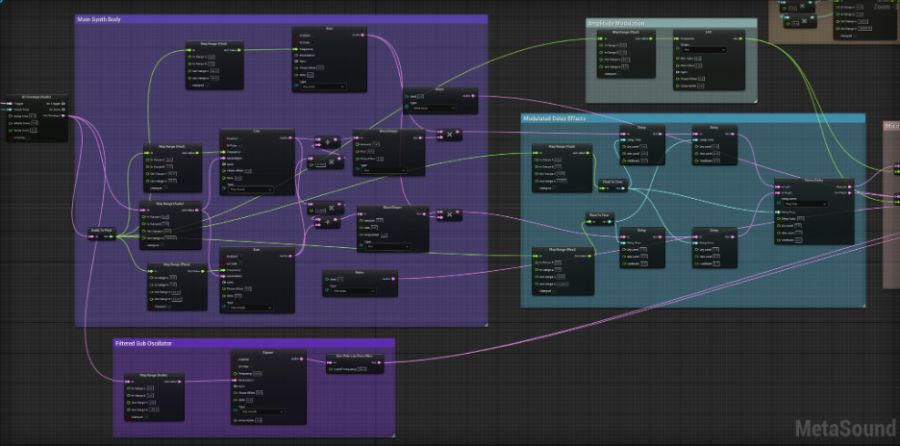Viewport: 900px width, 446px height.
Task: Select the multiply node after the upper Noise node
Action: 449,134
